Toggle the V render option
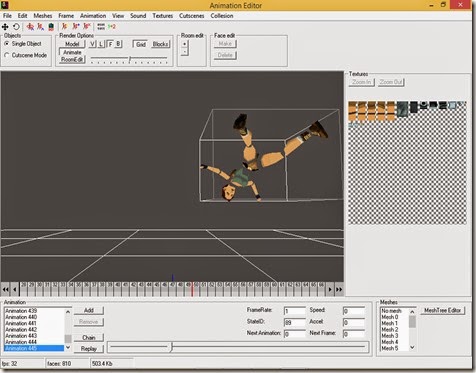 point(92,44)
